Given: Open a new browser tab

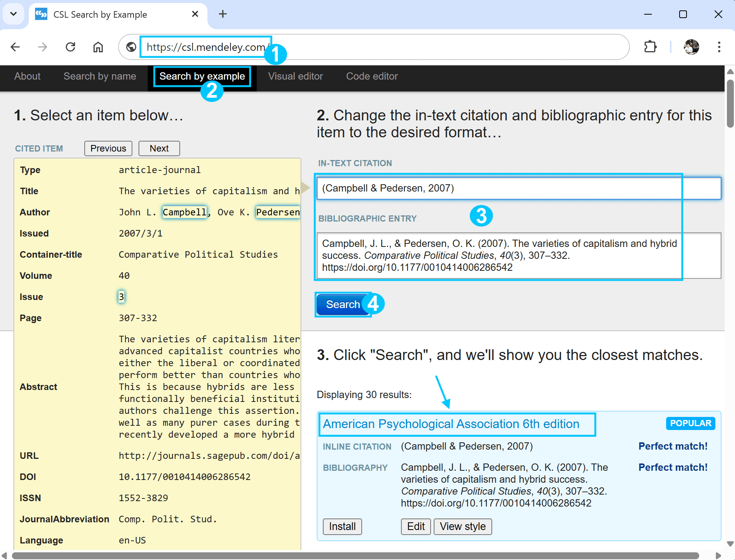Looking at the screenshot, I should pos(223,14).
